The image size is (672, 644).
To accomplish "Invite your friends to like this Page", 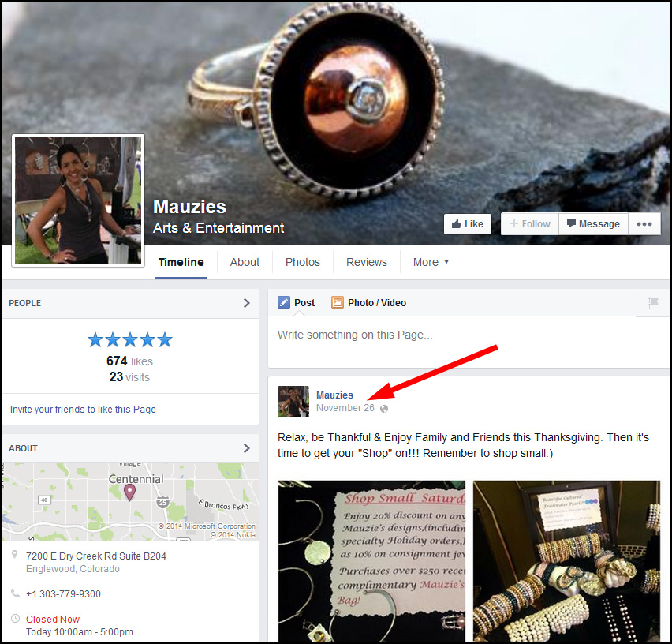I will tap(83, 410).
